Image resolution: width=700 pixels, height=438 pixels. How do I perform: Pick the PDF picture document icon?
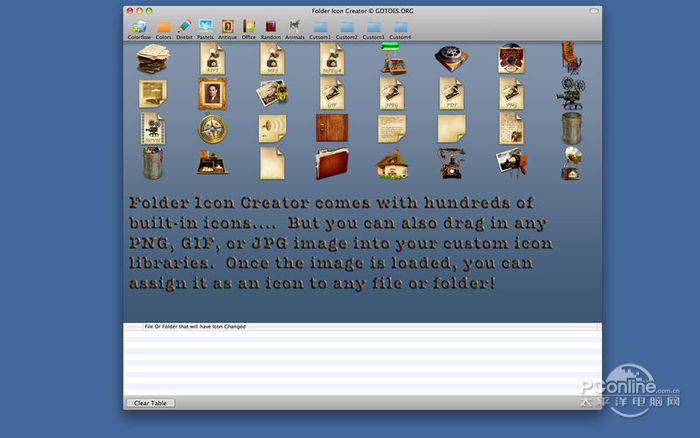(x=451, y=94)
